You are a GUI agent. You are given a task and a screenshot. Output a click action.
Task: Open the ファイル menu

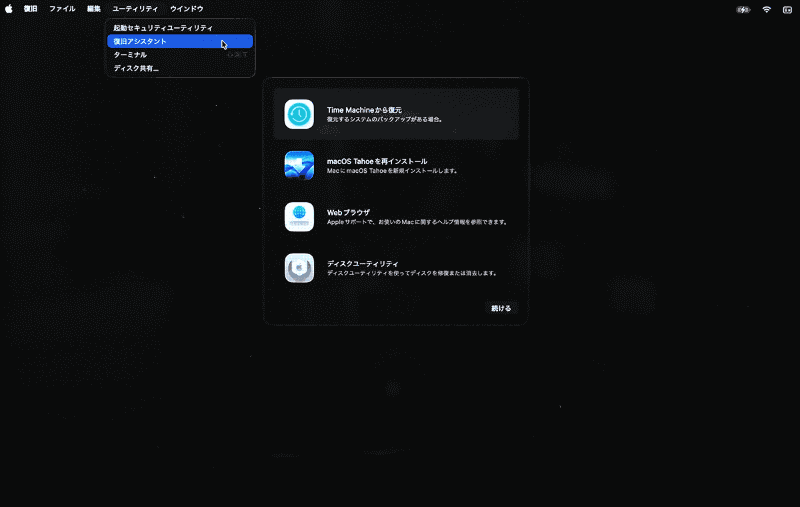[x=62, y=9]
